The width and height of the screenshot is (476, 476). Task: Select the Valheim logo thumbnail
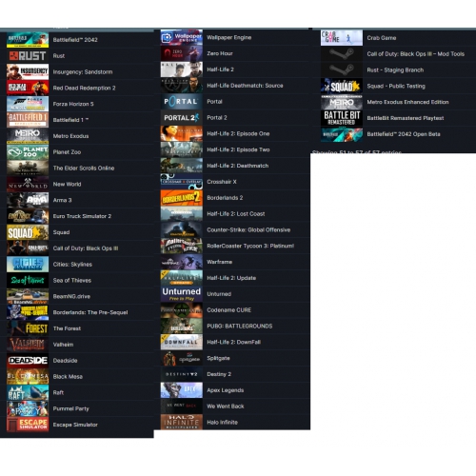28,345
